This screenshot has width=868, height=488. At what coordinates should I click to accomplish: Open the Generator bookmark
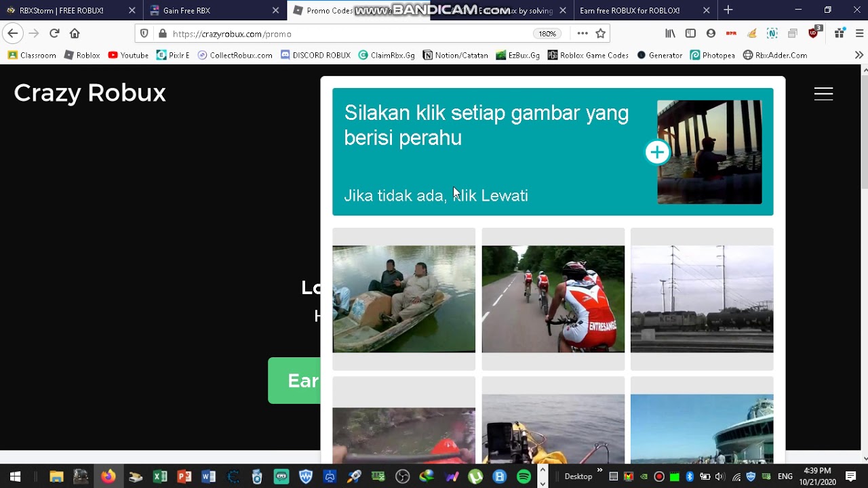(659, 55)
